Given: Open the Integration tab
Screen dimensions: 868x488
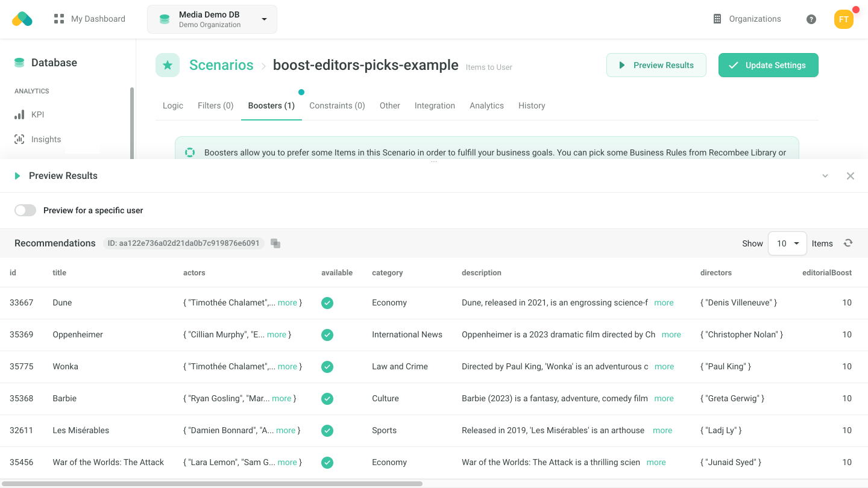Looking at the screenshot, I should tap(435, 105).
